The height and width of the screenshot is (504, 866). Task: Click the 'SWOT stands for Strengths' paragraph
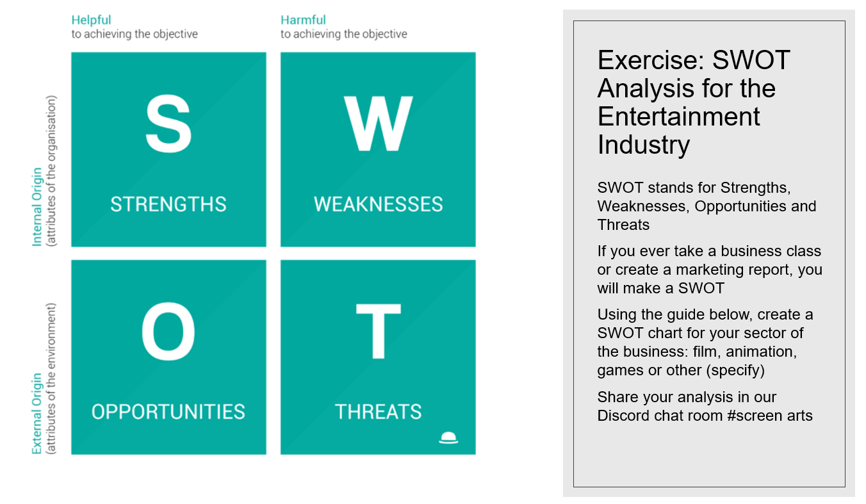(707, 206)
